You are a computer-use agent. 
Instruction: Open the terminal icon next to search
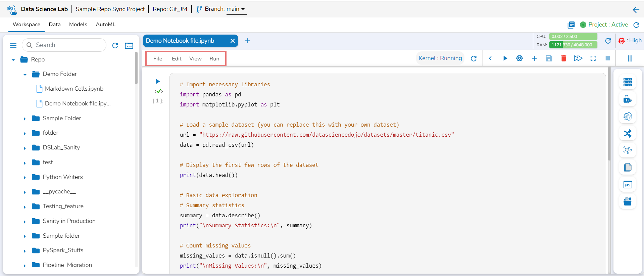[129, 45]
